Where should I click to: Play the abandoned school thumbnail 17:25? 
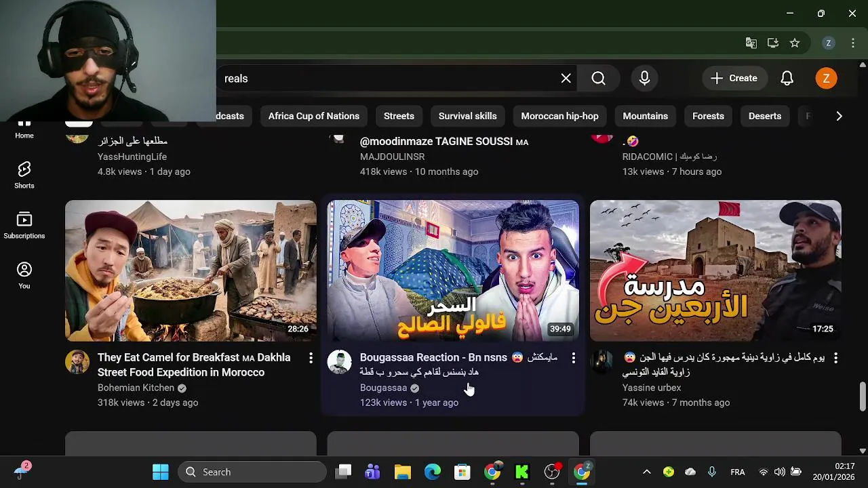715,270
